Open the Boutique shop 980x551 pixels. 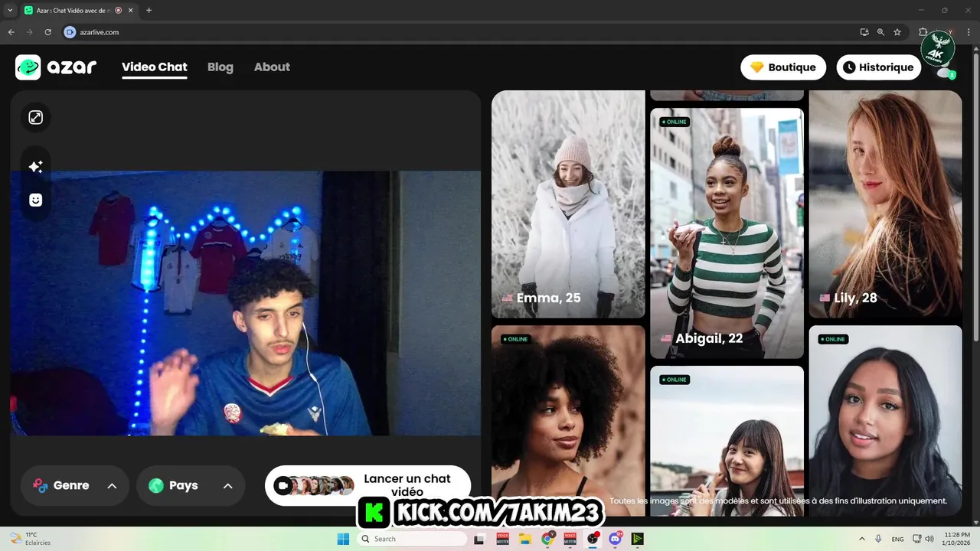pyautogui.click(x=783, y=67)
